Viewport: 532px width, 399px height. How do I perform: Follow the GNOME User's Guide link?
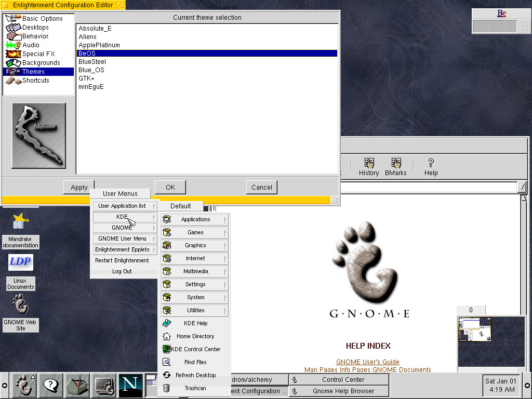pos(367,362)
